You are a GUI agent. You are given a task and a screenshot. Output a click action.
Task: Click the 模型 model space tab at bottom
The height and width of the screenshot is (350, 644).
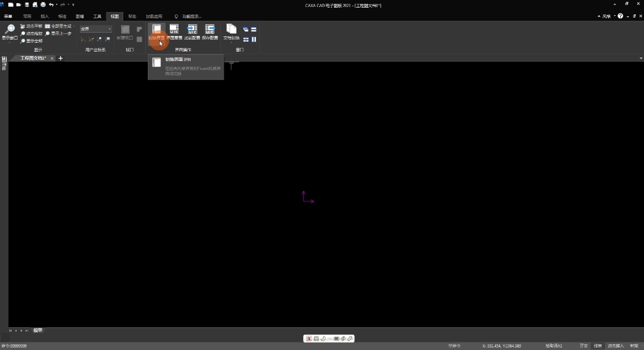[38, 330]
